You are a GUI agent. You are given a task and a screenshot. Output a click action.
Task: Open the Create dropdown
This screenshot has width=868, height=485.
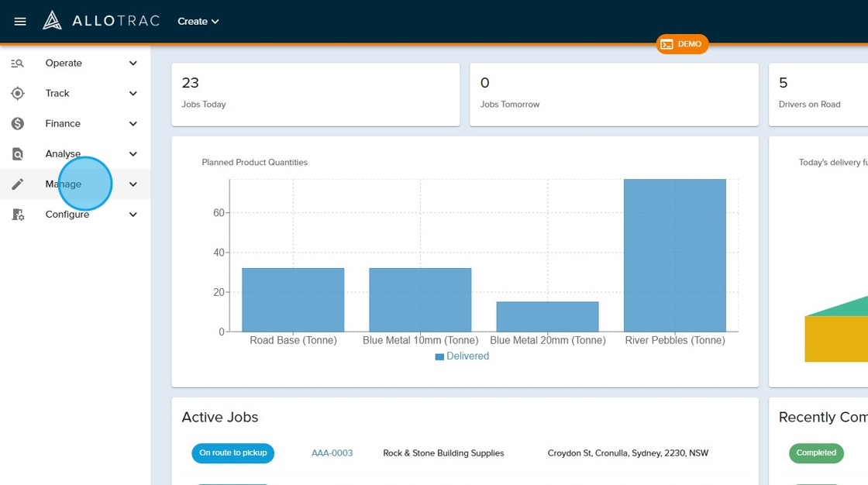point(198,22)
